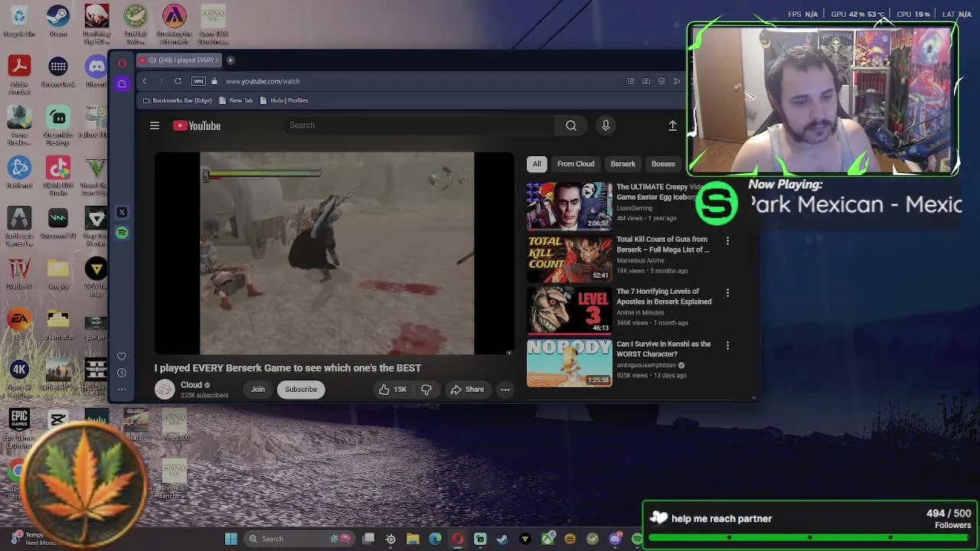Take a snapshot with camera icon in address bar

coord(646,81)
